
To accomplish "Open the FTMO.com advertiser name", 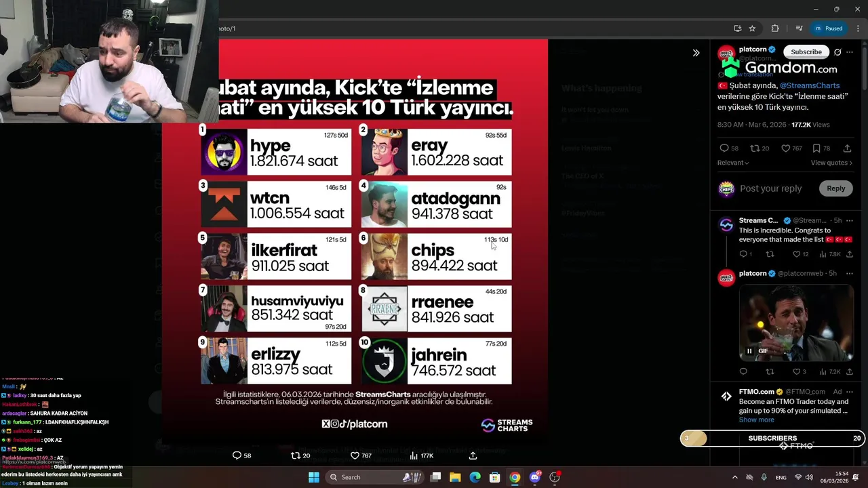I will 757,392.
